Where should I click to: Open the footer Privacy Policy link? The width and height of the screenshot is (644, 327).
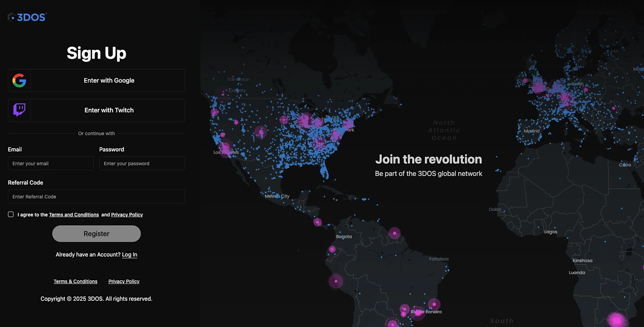pyautogui.click(x=124, y=281)
